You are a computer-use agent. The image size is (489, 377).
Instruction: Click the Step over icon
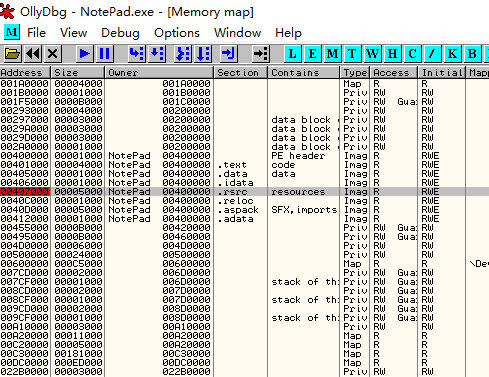157,53
